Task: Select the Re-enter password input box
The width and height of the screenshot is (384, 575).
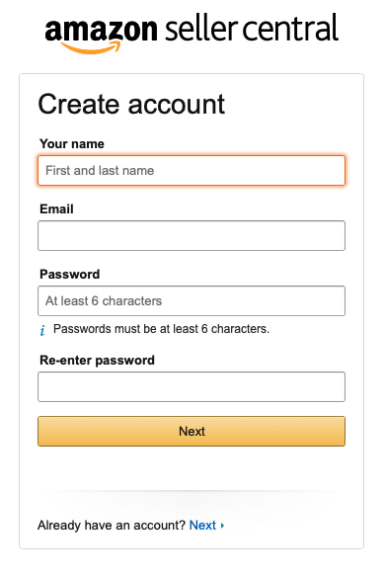Action: point(191,387)
